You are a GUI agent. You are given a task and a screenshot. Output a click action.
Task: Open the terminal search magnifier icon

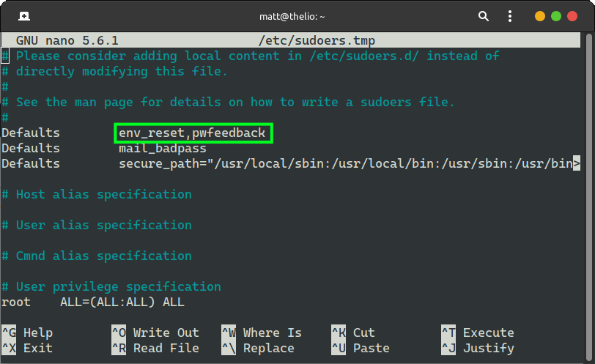(x=484, y=16)
